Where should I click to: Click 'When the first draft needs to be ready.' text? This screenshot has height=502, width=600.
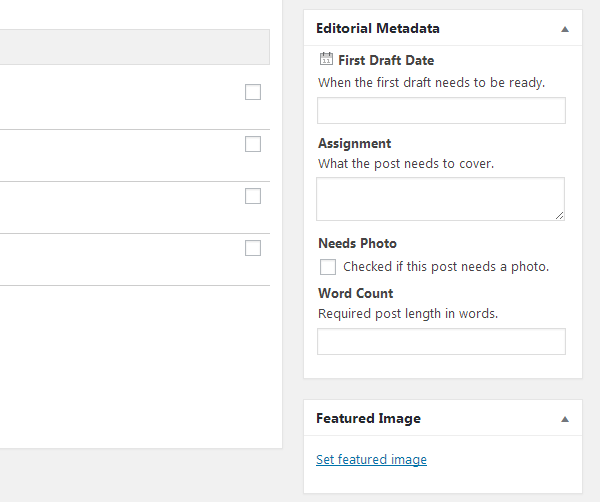pos(431,83)
